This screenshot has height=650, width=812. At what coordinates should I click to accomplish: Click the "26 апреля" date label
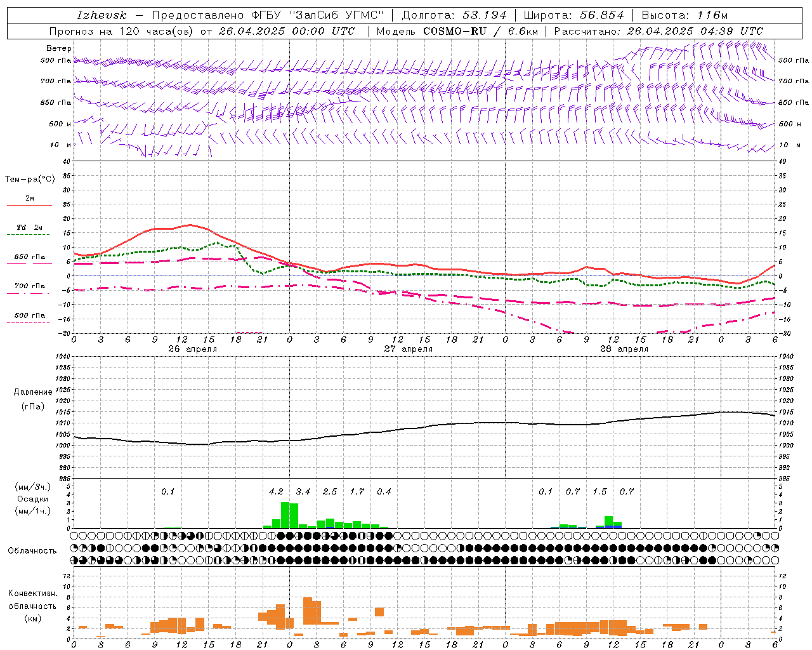[193, 349]
